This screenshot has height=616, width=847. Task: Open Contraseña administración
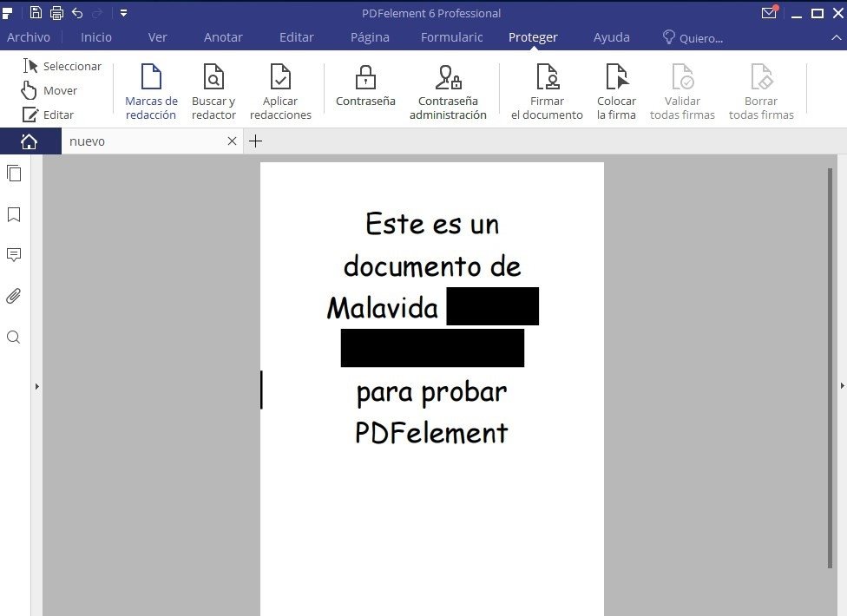tap(448, 92)
